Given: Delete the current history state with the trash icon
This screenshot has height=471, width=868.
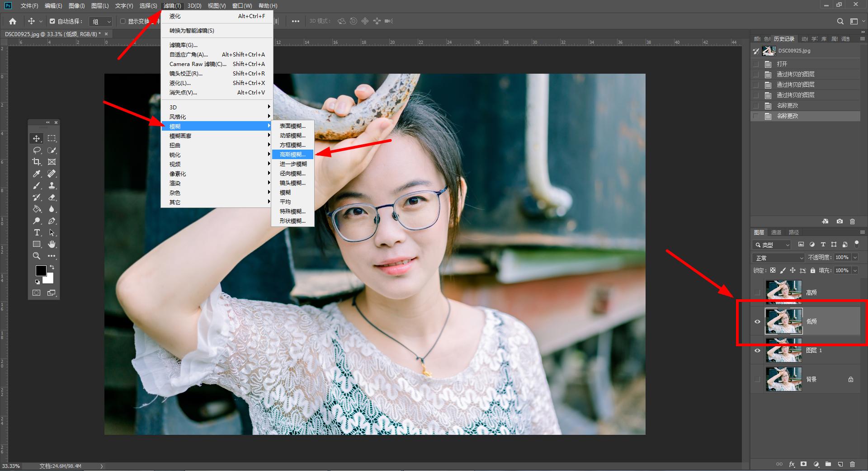Looking at the screenshot, I should point(852,221).
